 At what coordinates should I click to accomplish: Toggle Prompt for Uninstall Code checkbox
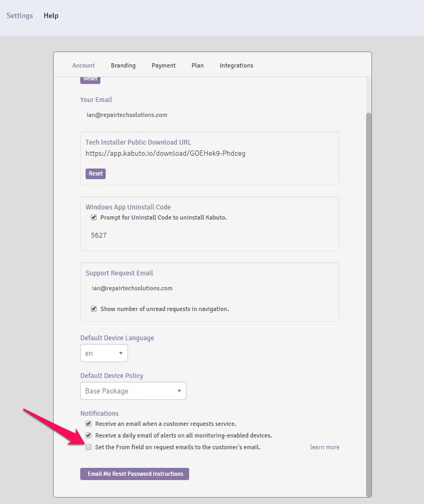point(94,217)
